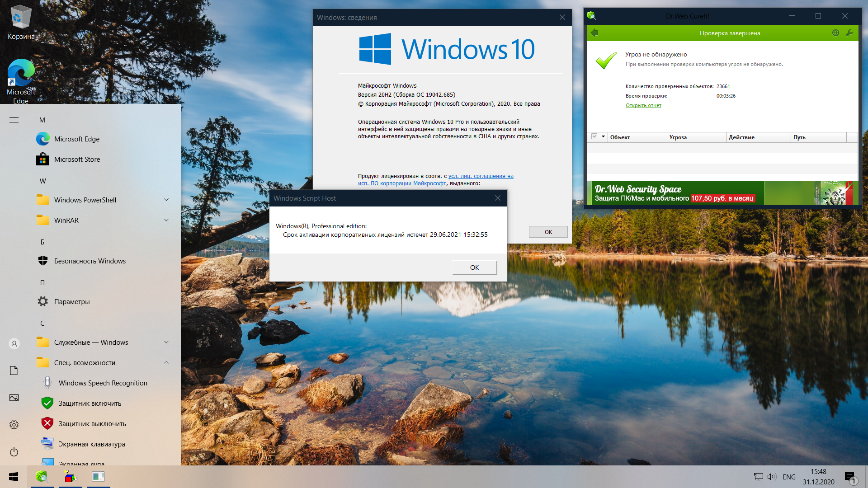
Task: Maximize the Dr.Web CureIt window
Action: [818, 16]
